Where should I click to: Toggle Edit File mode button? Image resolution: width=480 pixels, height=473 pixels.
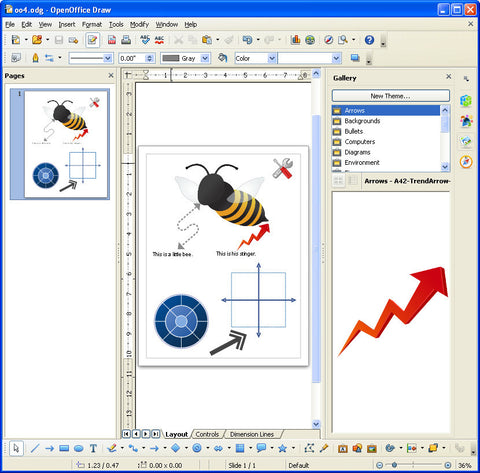click(92, 40)
